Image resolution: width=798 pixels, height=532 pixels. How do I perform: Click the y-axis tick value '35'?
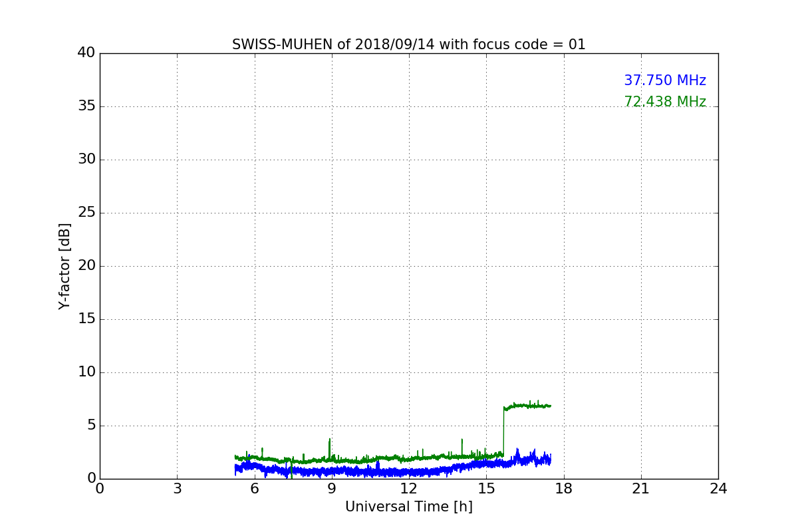coord(86,106)
